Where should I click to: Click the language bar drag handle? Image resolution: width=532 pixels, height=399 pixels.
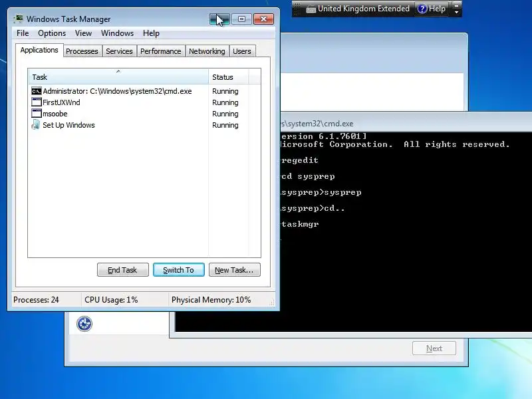pos(297,9)
